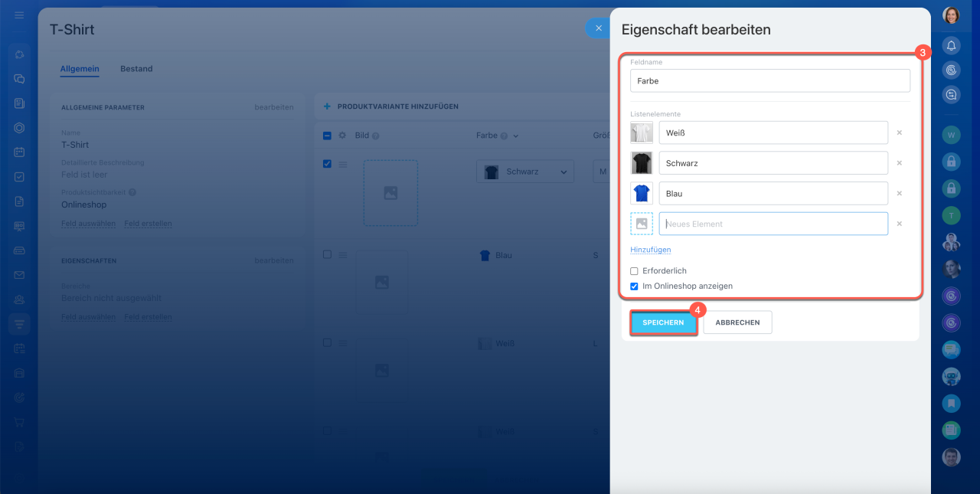Open the green T chat avatar
The width and height of the screenshot is (980, 494).
click(x=951, y=215)
